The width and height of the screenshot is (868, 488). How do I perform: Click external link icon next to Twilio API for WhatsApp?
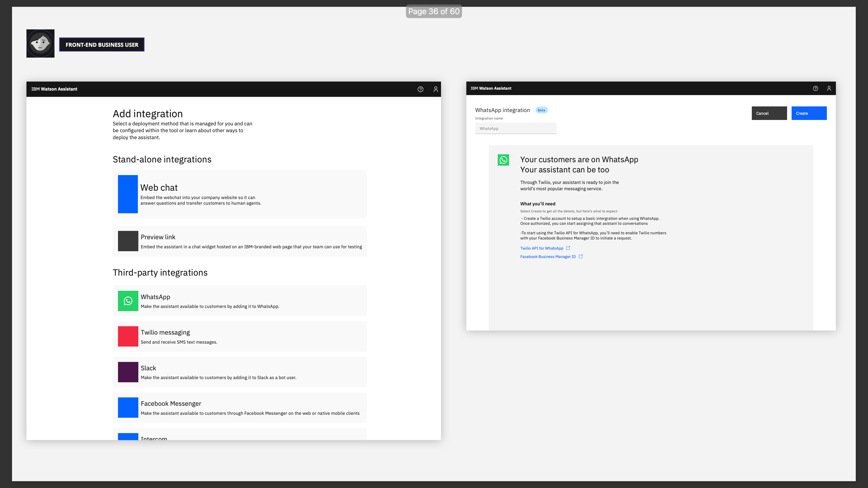(x=568, y=248)
